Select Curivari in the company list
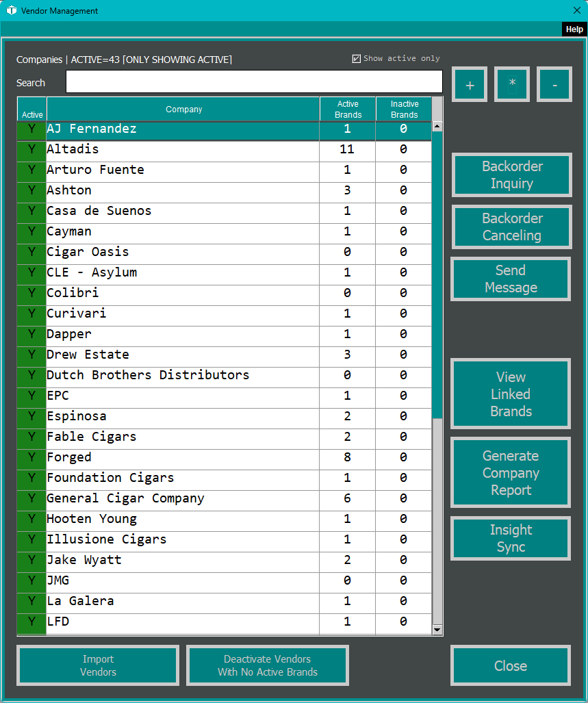The width and height of the screenshot is (588, 703). [224, 316]
